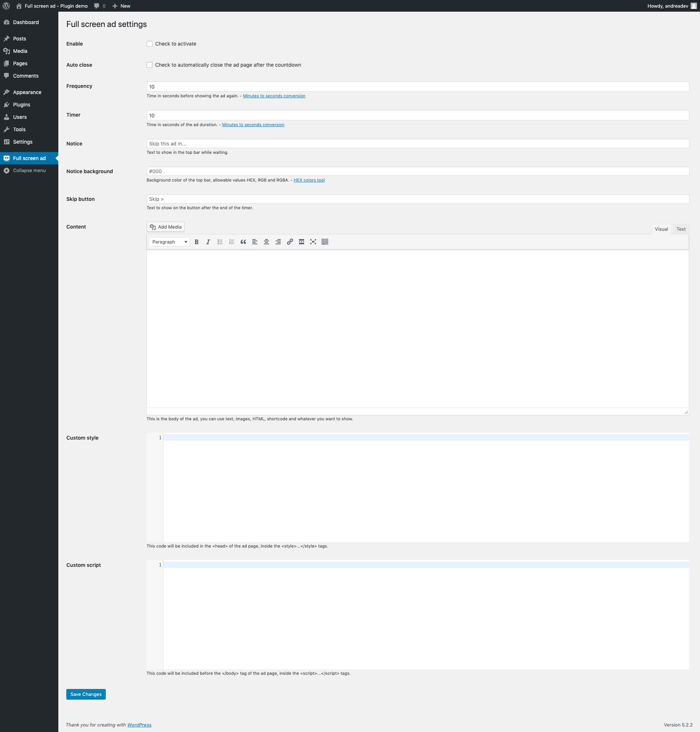The image size is (700, 732).
Task: Collapse the admin sidebar menu
Action: tap(29, 171)
